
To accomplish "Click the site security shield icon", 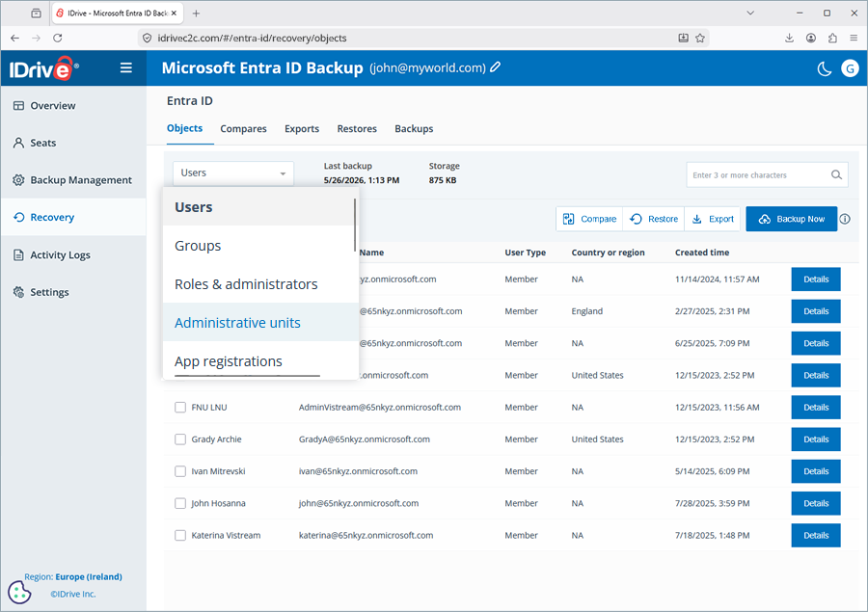I will tap(147, 38).
